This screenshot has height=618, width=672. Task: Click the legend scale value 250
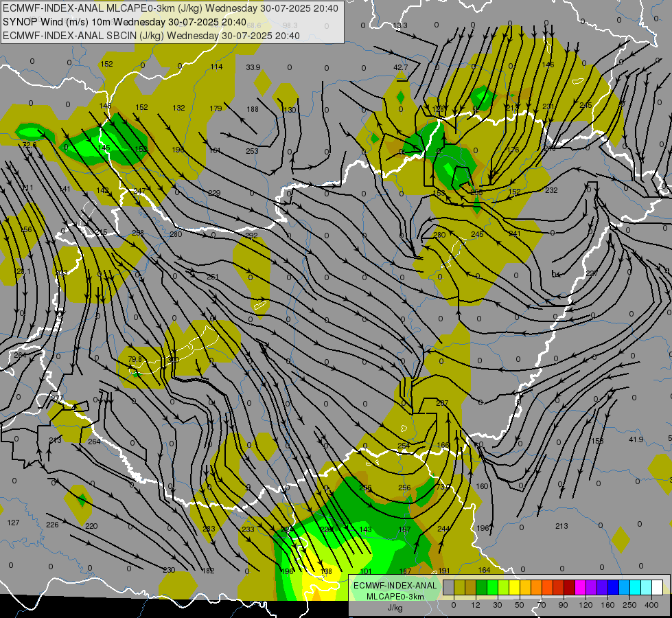click(x=629, y=605)
